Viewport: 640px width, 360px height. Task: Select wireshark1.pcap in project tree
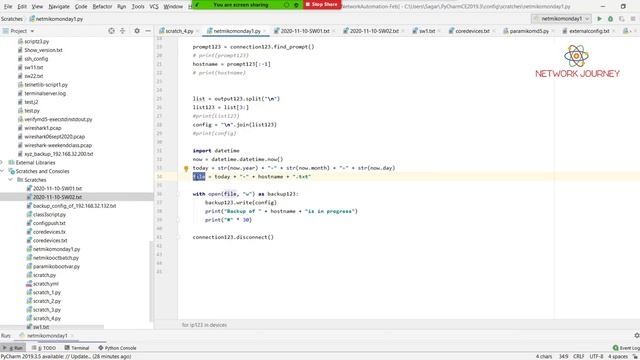pos(42,128)
